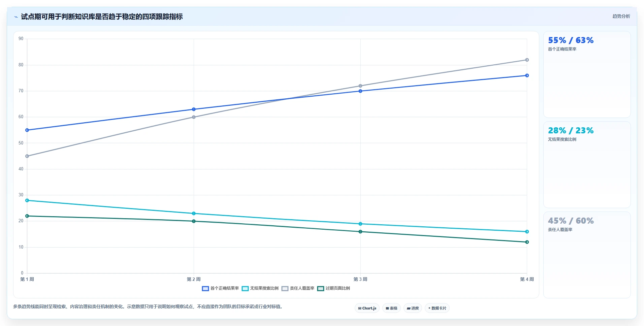Click the 第 4 周 x-axis label
The height and width of the screenshot is (326, 644).
(x=527, y=279)
